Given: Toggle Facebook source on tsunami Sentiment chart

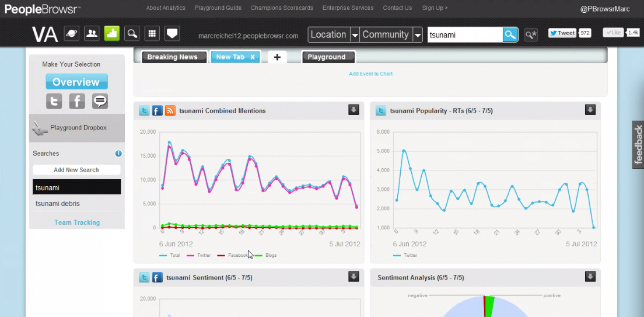Looking at the screenshot, I should click(157, 277).
